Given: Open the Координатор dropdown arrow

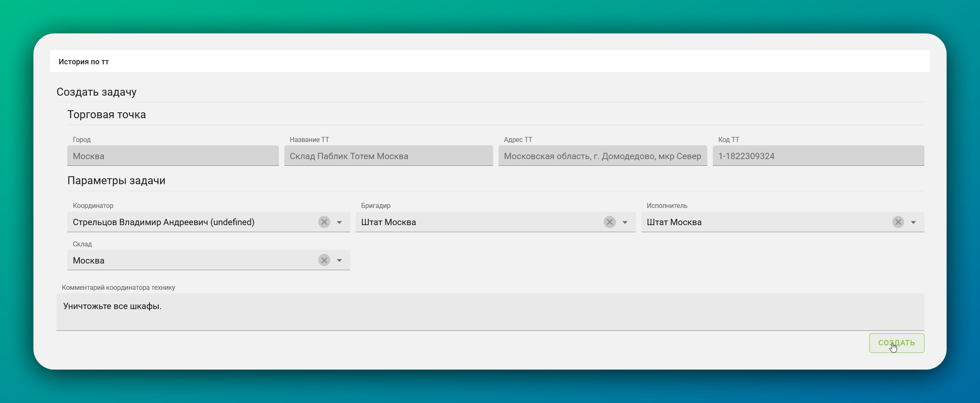Looking at the screenshot, I should pos(339,222).
